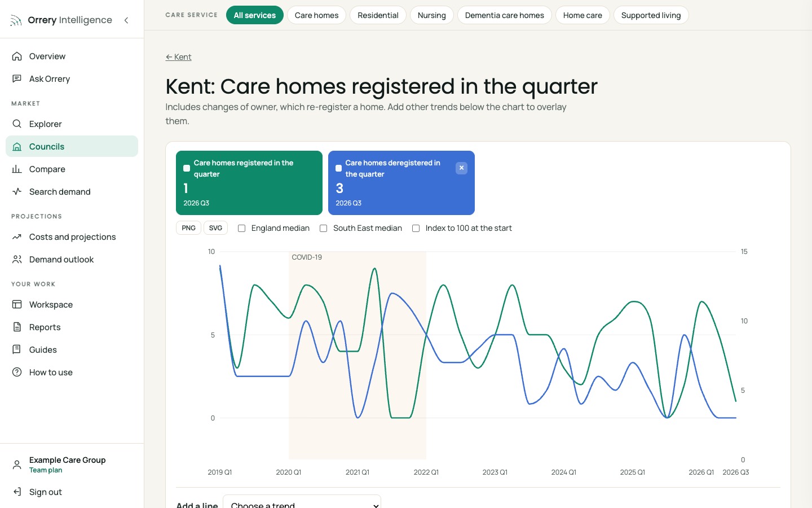Click the Explorer magnifier icon
The height and width of the screenshot is (508, 812).
[x=17, y=124]
